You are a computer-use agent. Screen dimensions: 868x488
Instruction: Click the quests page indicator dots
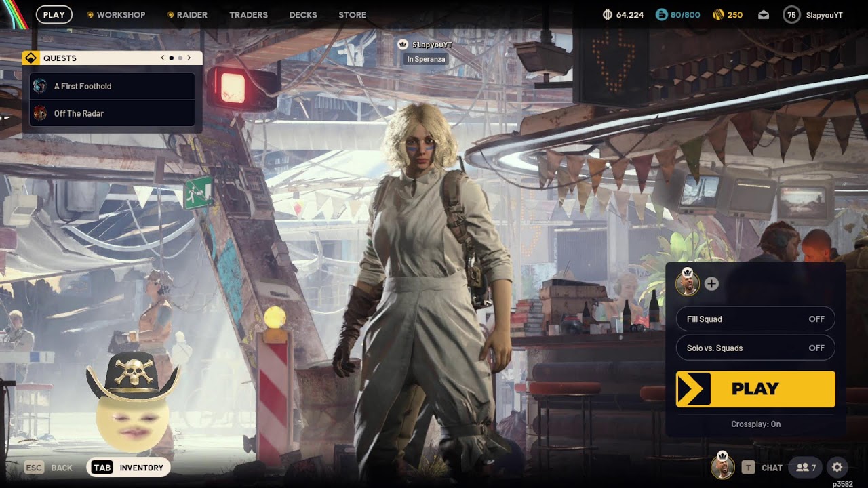pyautogui.click(x=176, y=58)
